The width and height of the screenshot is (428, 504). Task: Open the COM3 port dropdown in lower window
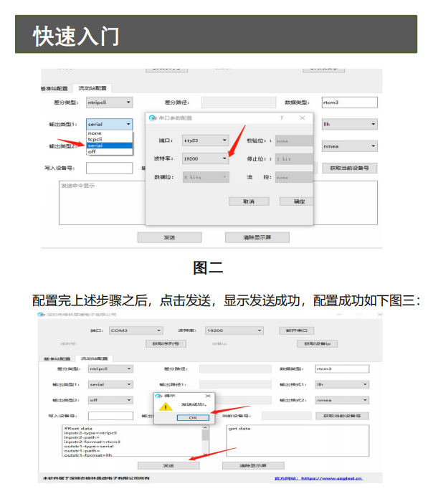tap(136, 331)
